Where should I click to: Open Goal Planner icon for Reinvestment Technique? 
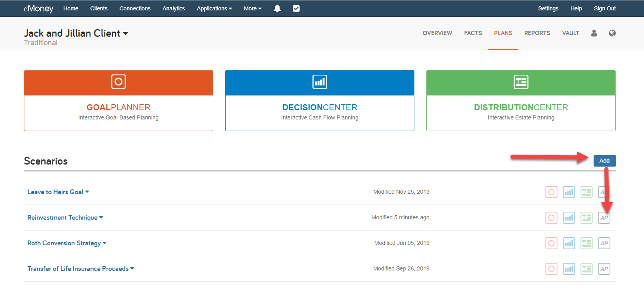[551, 218]
